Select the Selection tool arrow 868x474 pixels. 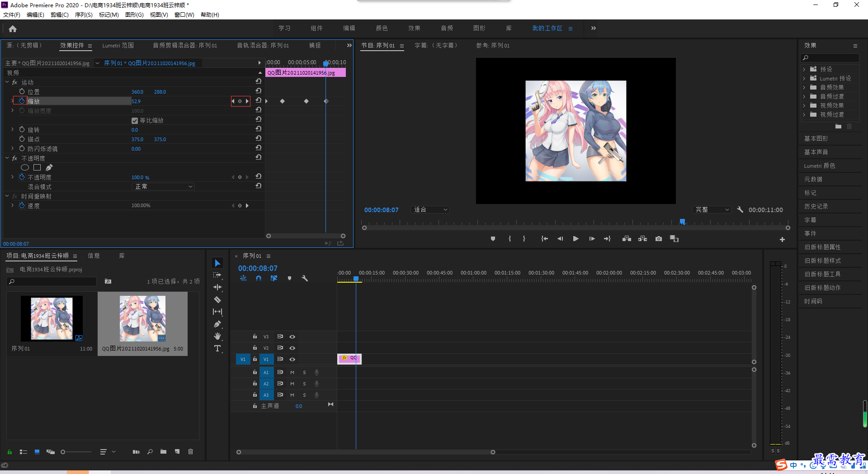click(217, 263)
